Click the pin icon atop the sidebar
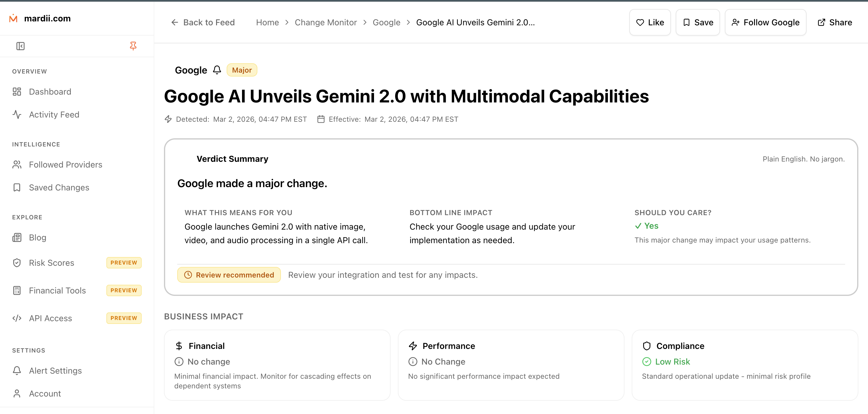Screen dimensions: 868x414 tap(134, 45)
